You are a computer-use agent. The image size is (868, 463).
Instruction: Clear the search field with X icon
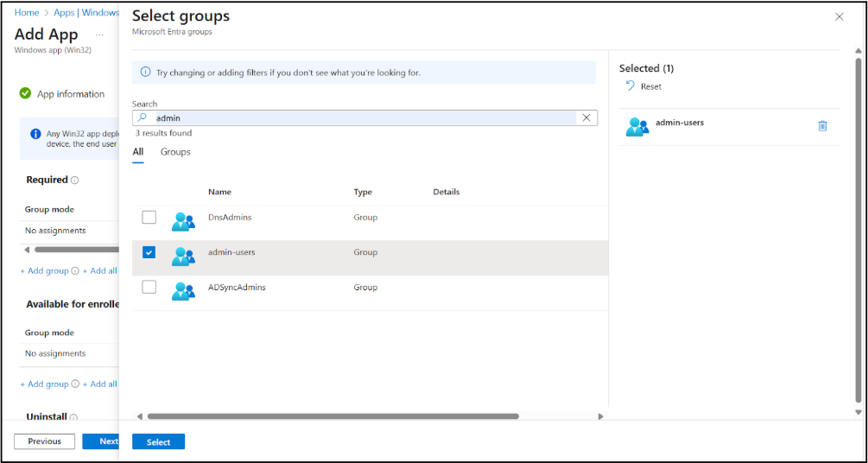586,118
